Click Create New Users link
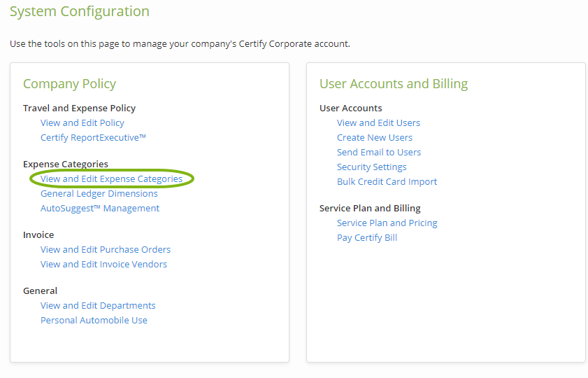The height and width of the screenshot is (378, 588). [374, 137]
